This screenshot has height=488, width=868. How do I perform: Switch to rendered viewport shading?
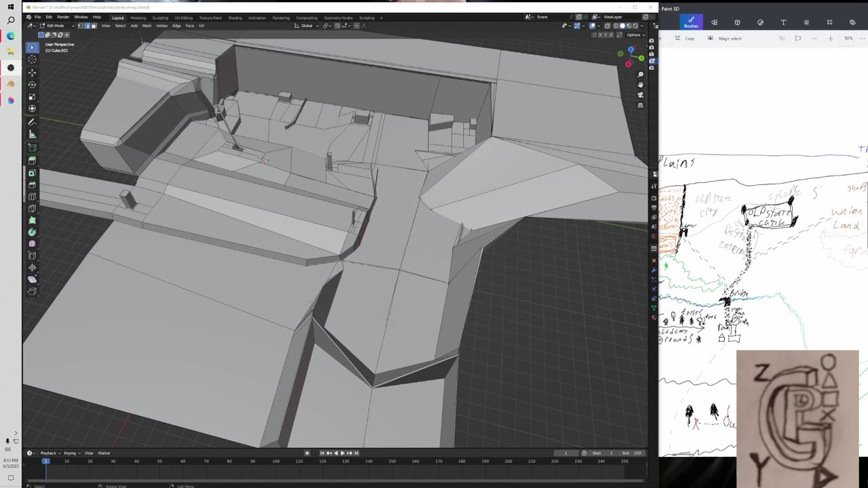pos(635,26)
